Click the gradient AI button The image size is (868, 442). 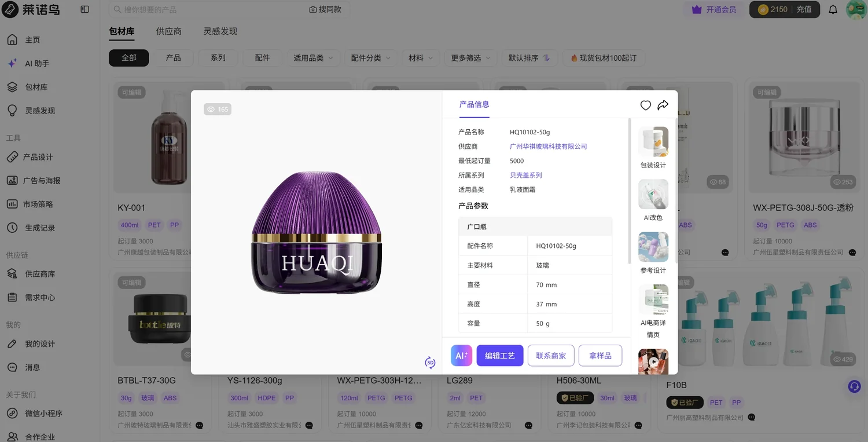click(461, 356)
